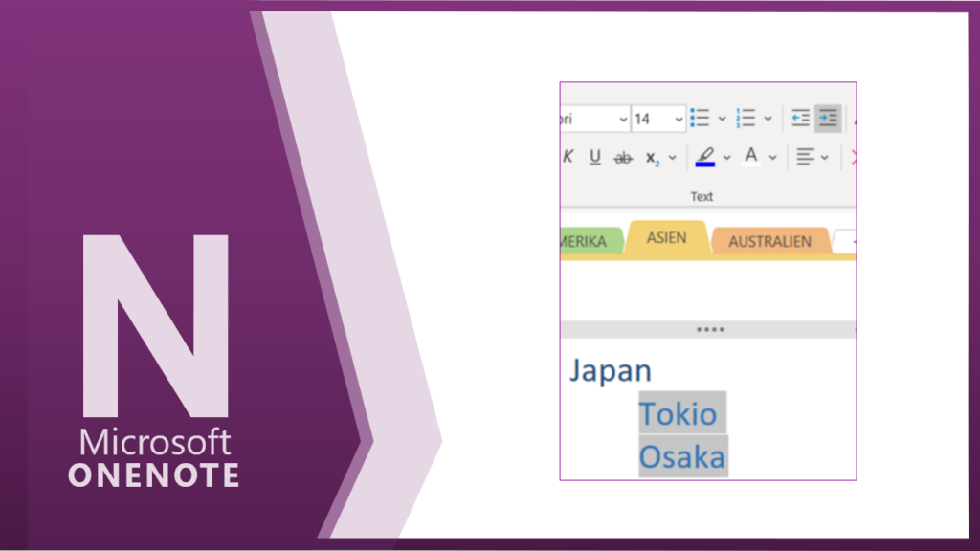The image size is (980, 551).
Task: Click the bullet list icon
Action: pyautogui.click(x=701, y=119)
